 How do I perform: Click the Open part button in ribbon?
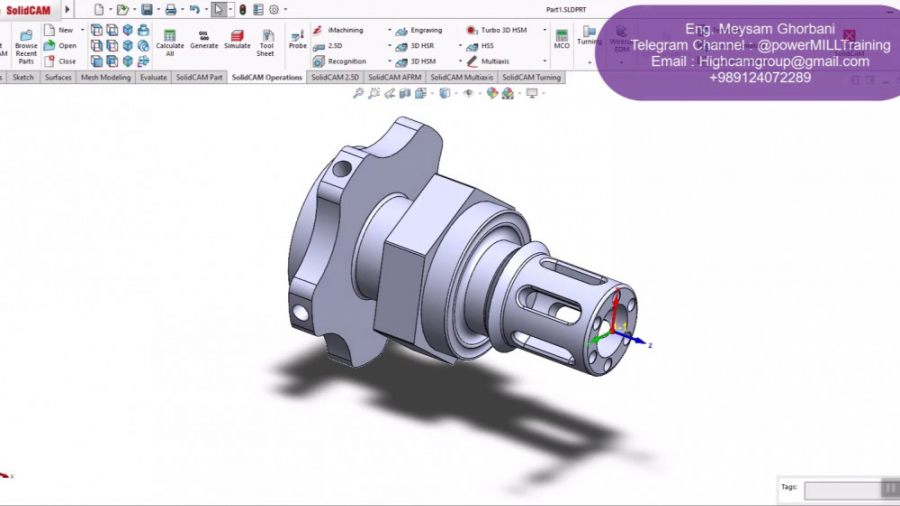pos(60,45)
